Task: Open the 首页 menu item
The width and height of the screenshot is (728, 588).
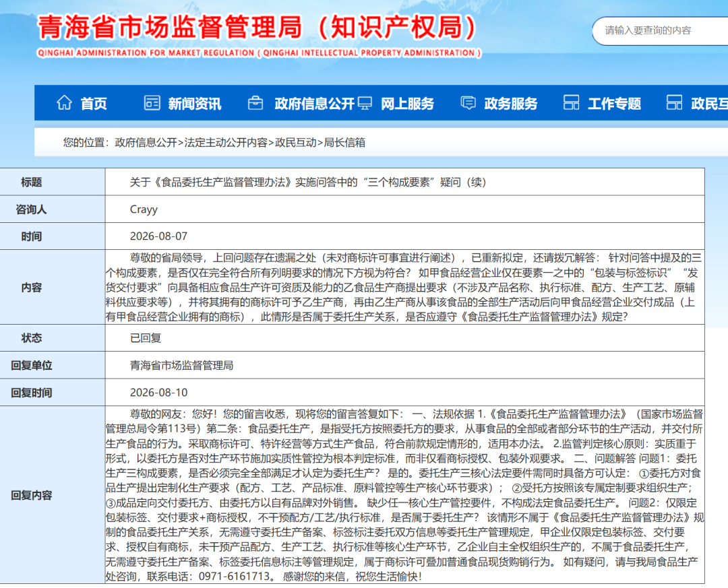Action: point(94,104)
